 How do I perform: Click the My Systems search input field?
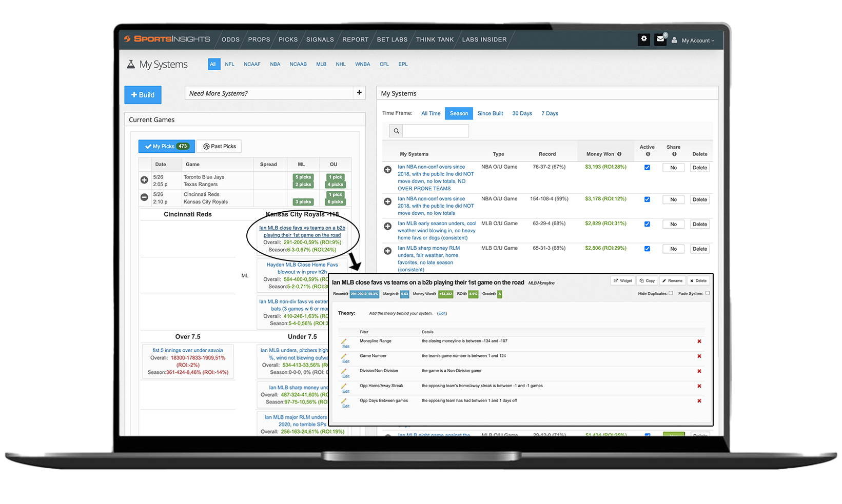pyautogui.click(x=436, y=131)
